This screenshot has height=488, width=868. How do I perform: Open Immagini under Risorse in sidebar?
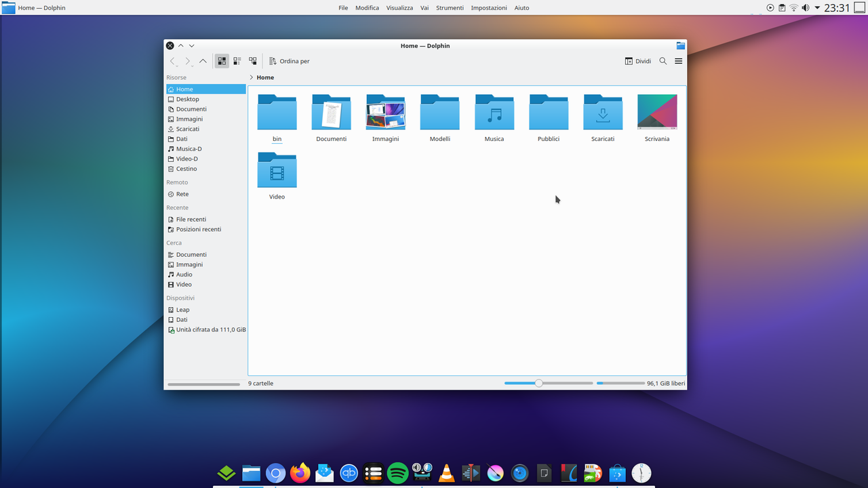[205, 119]
